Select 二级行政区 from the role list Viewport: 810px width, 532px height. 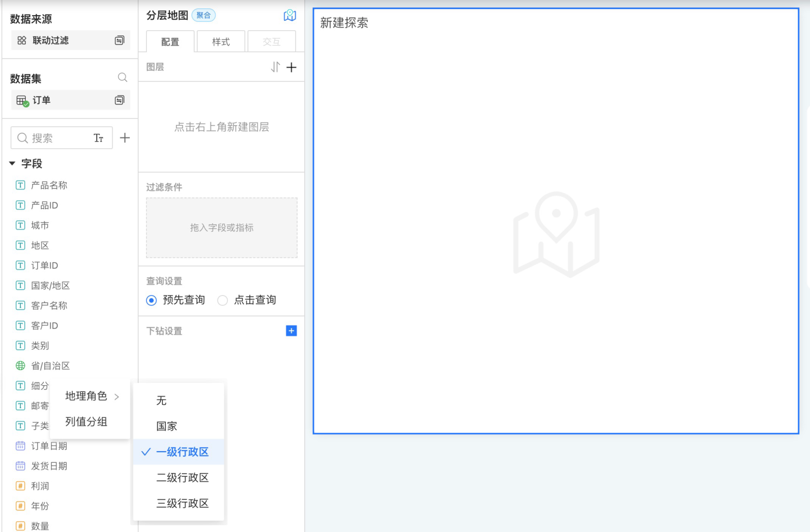tap(182, 477)
